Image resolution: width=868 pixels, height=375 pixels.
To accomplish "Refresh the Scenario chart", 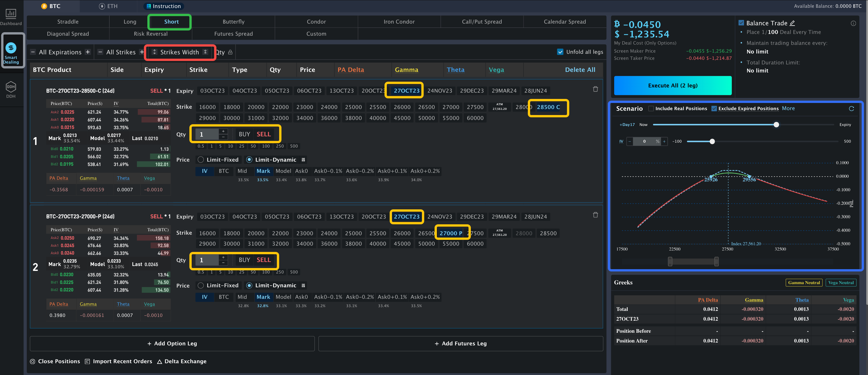I will 852,109.
